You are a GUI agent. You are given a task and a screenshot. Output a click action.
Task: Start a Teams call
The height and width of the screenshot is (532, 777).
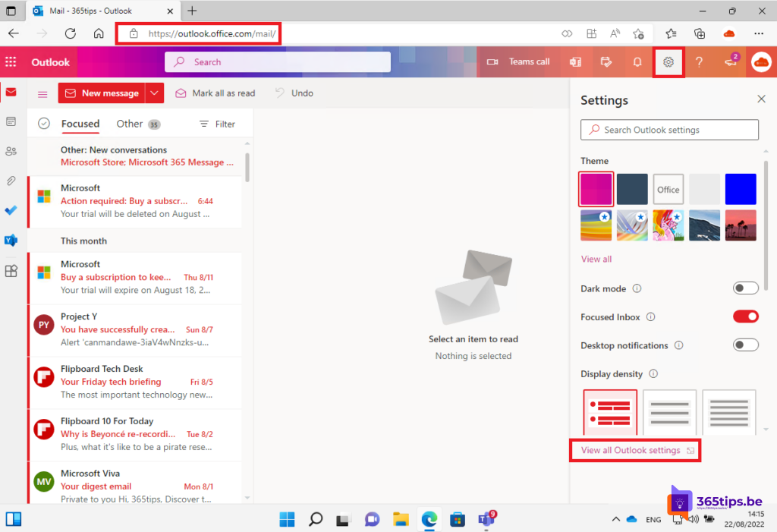point(519,62)
